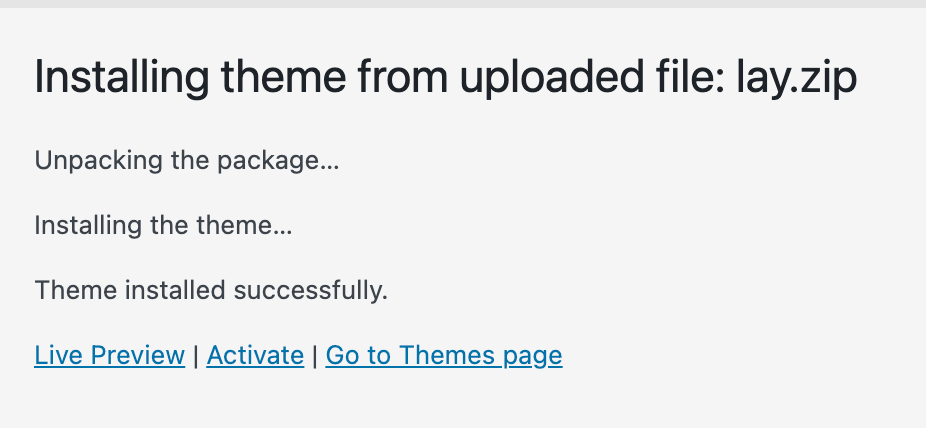Click the 'Unpacking the package…' status text
Viewport: 926px width, 428px height.
click(x=187, y=161)
